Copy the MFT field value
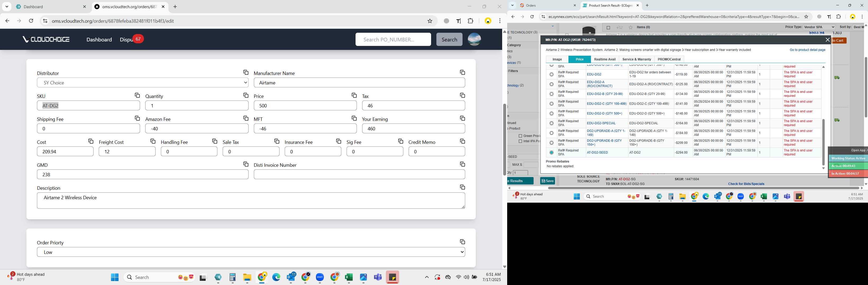The width and height of the screenshot is (868, 285). coord(354,118)
